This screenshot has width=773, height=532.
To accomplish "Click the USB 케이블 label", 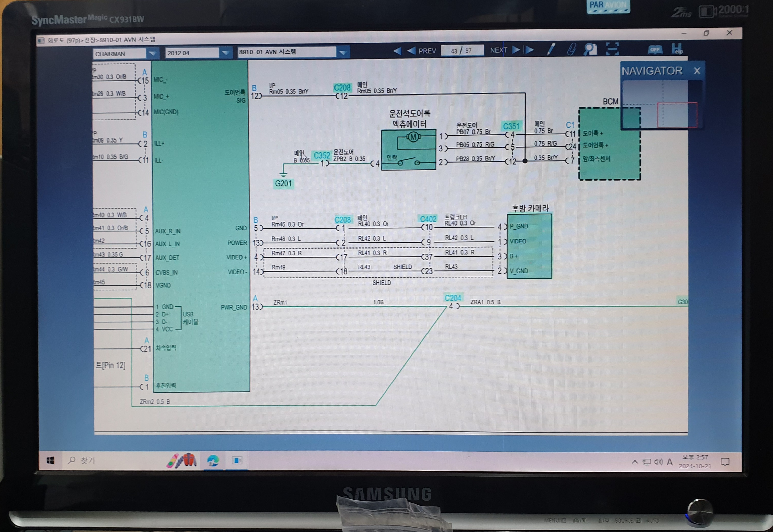I will click(190, 318).
